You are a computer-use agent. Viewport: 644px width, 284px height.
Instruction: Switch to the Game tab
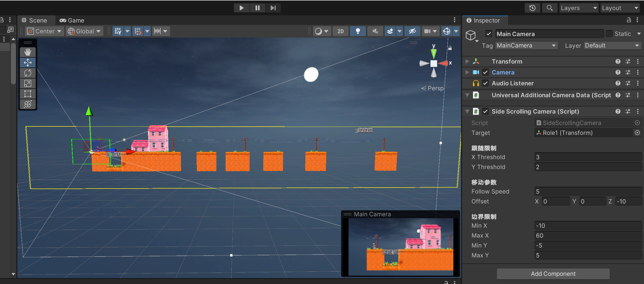click(72, 21)
